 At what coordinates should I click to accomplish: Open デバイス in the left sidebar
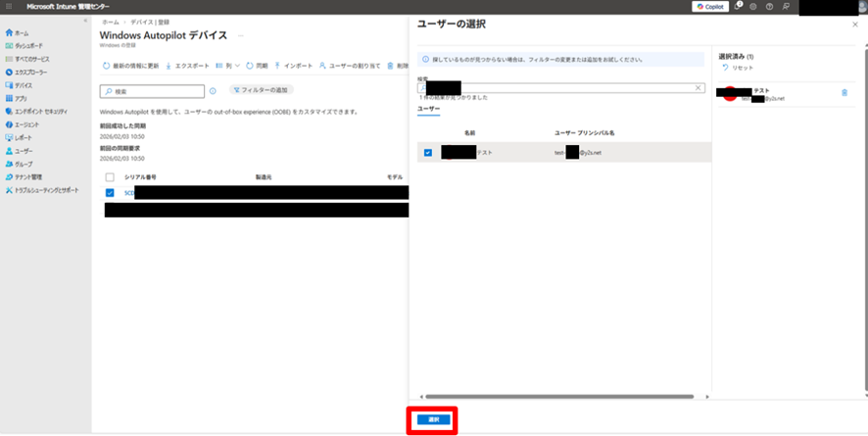(22, 85)
